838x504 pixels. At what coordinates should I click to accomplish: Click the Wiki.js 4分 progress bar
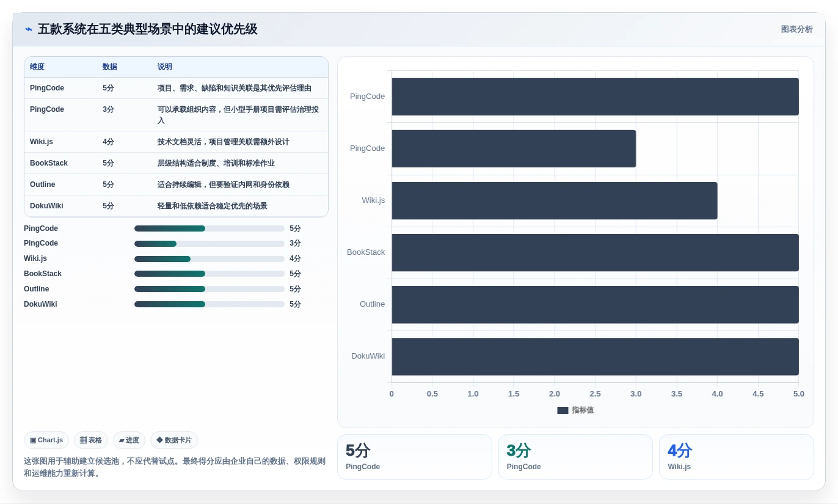click(x=209, y=259)
